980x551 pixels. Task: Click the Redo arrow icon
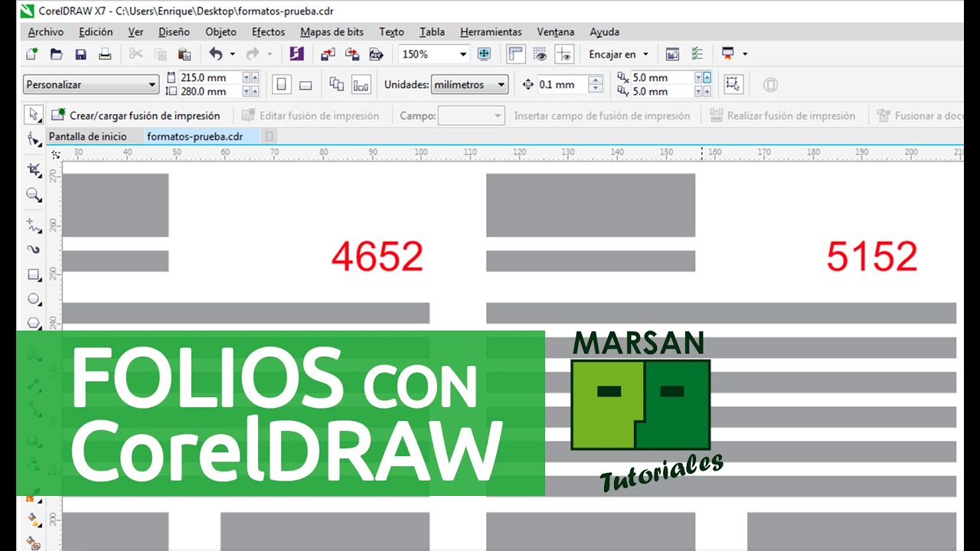[x=253, y=54]
